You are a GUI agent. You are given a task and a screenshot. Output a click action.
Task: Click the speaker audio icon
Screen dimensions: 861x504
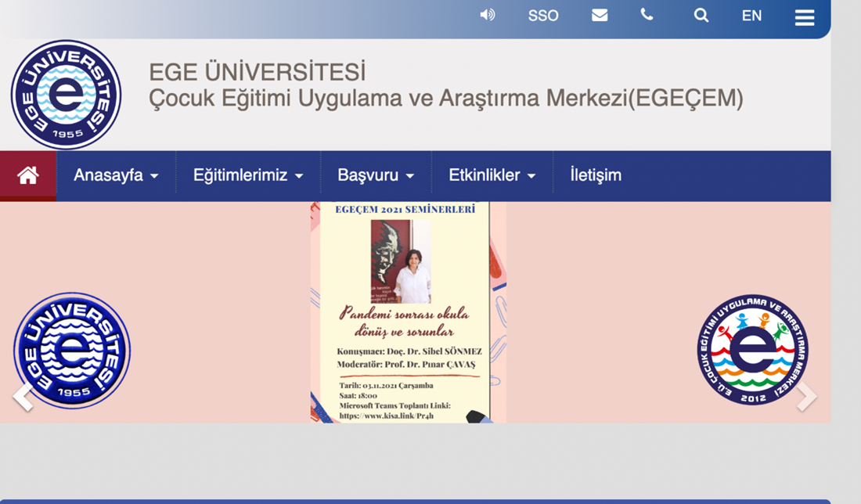pyautogui.click(x=488, y=15)
